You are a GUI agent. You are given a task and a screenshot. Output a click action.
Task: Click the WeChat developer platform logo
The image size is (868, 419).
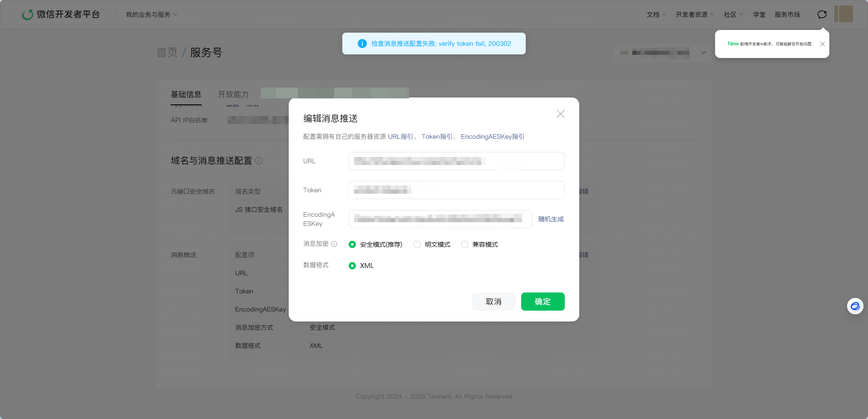point(61,15)
